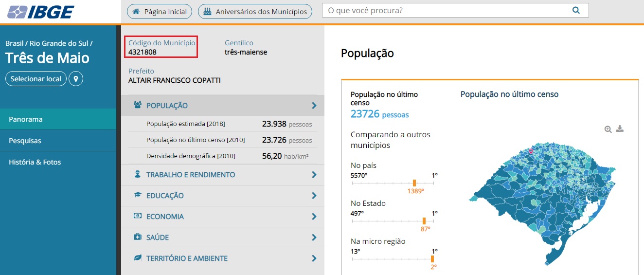644x275 pixels.
Task: Click the Selecionar local button
Action: point(36,79)
